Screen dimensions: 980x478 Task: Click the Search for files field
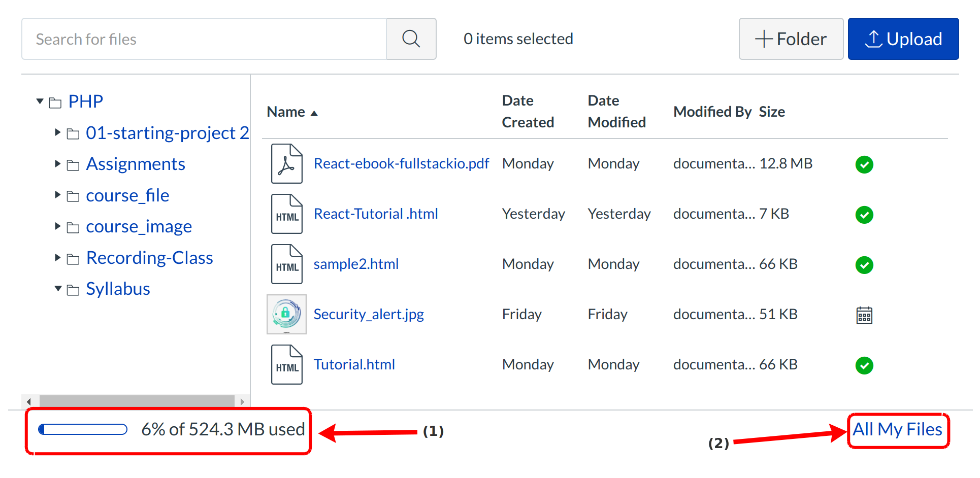(204, 39)
